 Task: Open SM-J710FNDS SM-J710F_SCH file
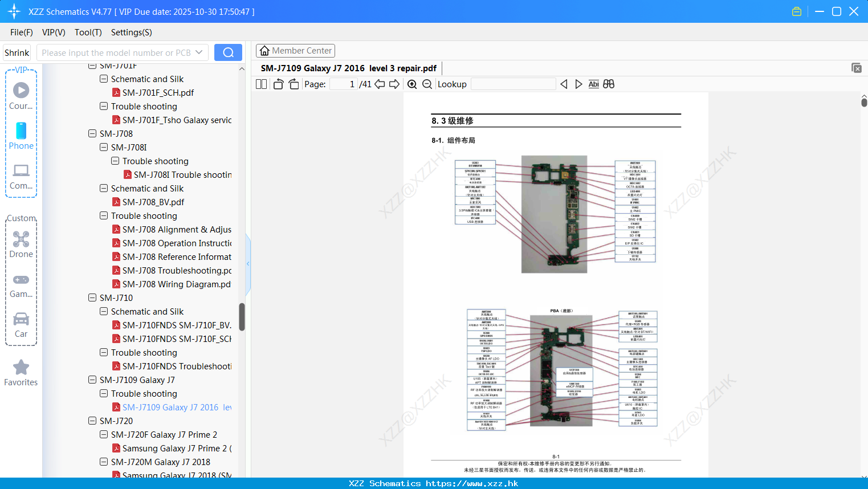pyautogui.click(x=177, y=339)
